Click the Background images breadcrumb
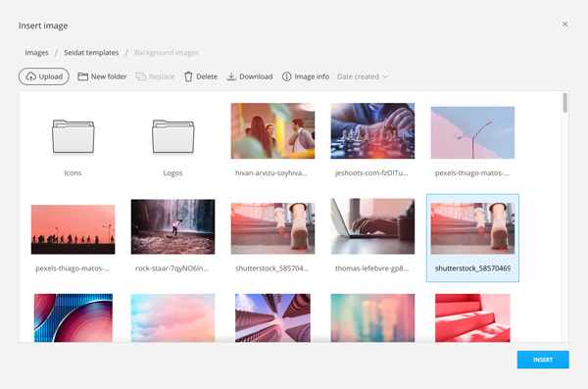 (x=167, y=53)
